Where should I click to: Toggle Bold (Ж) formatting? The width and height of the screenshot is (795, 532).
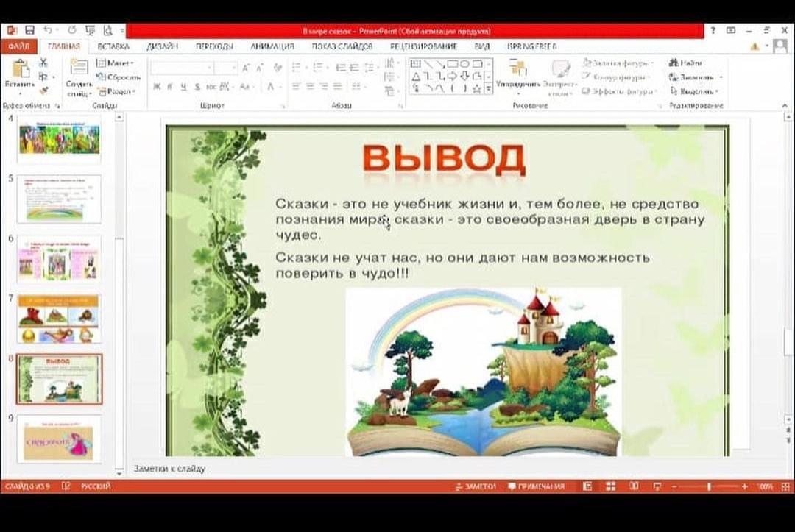157,86
